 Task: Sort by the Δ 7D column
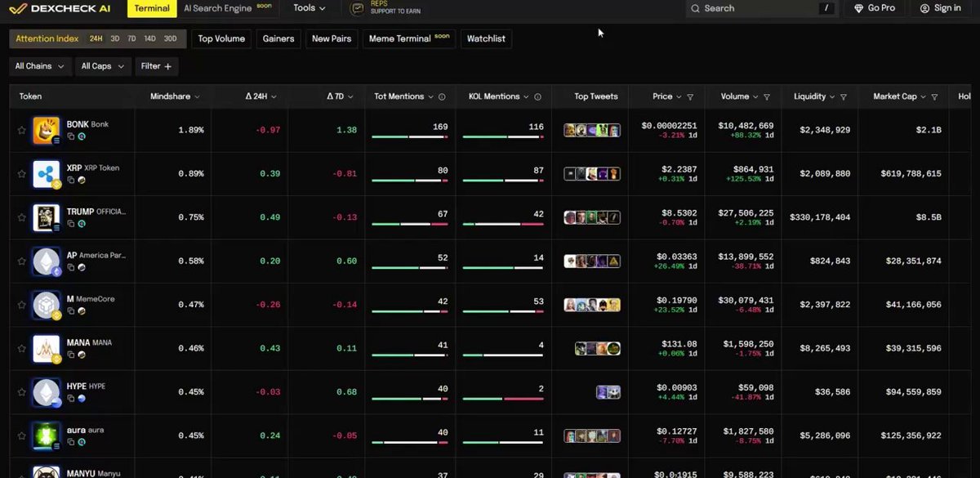[x=341, y=96]
